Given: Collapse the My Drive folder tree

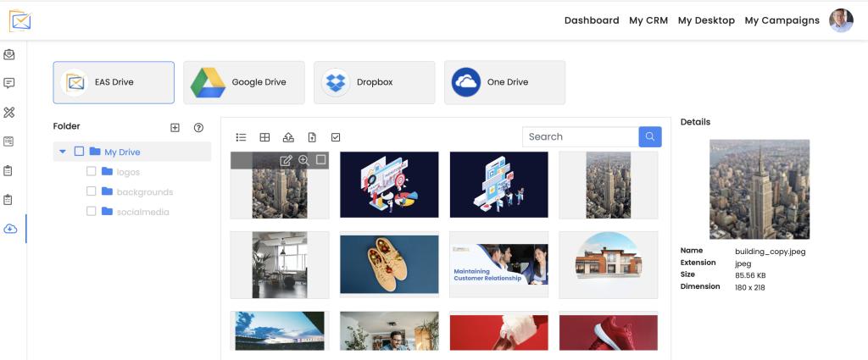Looking at the screenshot, I should click(63, 152).
